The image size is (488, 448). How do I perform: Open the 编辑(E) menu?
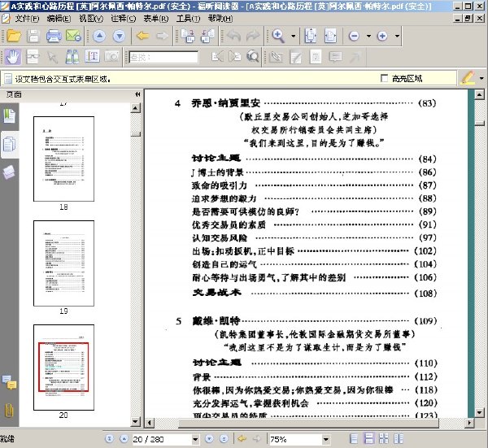click(x=59, y=19)
